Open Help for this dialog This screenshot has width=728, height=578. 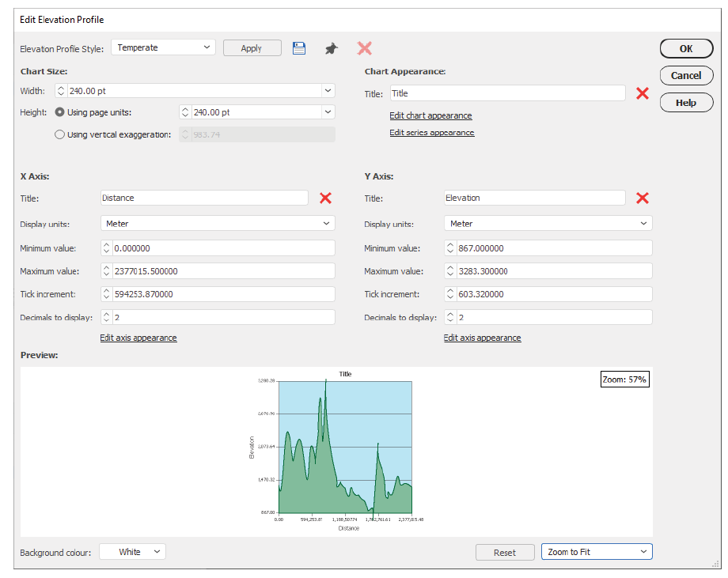tap(686, 103)
